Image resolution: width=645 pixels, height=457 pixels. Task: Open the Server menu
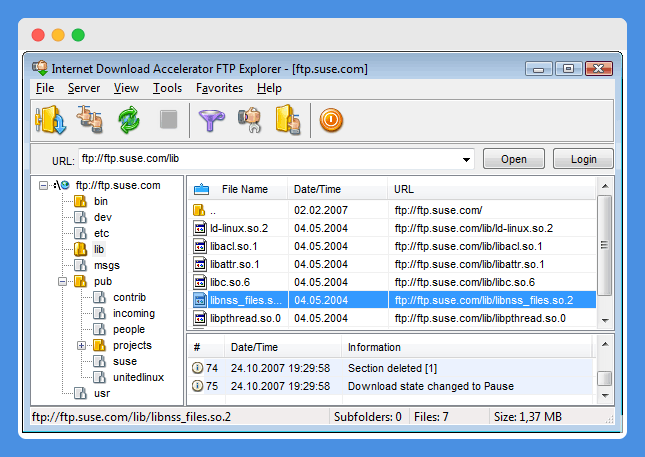pyautogui.click(x=84, y=88)
